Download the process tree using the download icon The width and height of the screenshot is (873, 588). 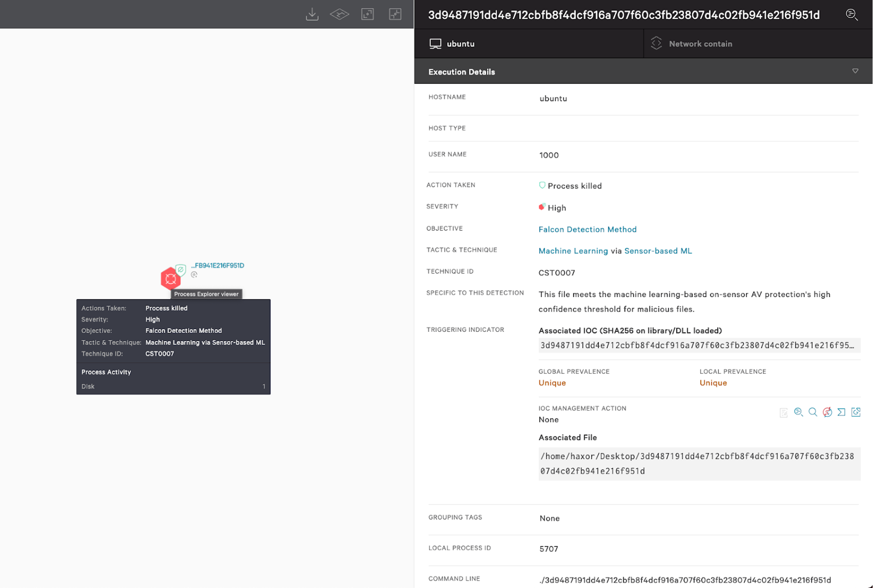(312, 15)
